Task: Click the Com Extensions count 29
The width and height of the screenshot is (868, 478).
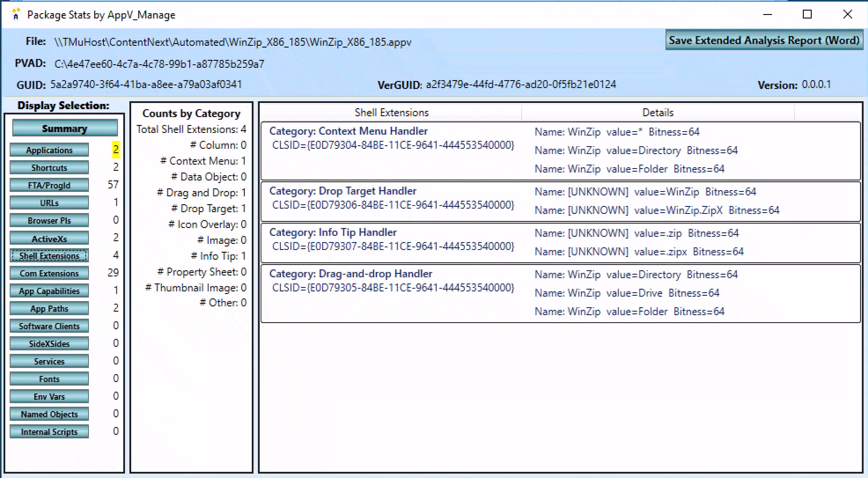Action: pyautogui.click(x=113, y=273)
